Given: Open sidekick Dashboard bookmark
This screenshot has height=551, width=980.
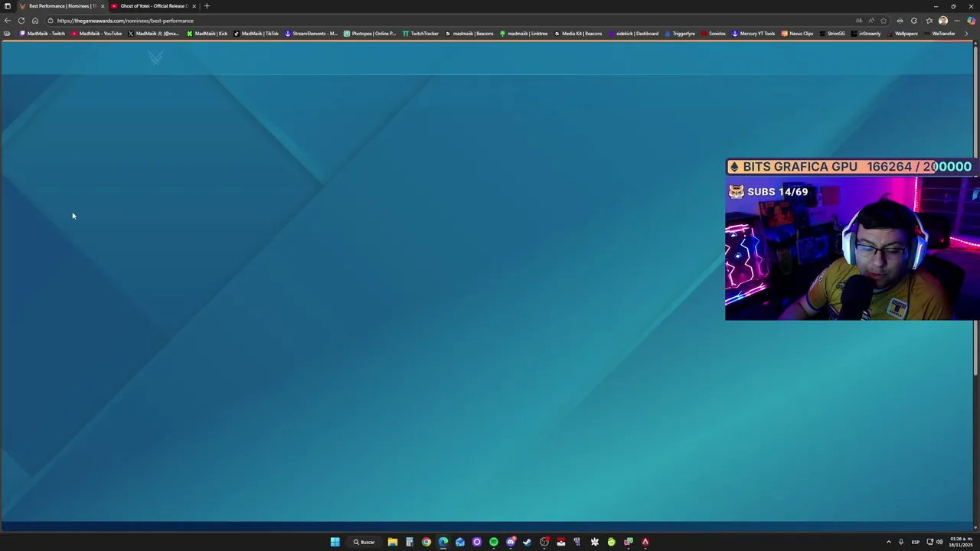Looking at the screenshot, I should (633, 34).
